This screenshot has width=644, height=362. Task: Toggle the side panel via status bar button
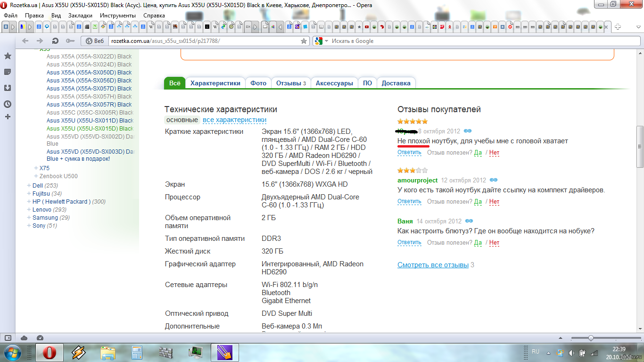tap(8, 338)
